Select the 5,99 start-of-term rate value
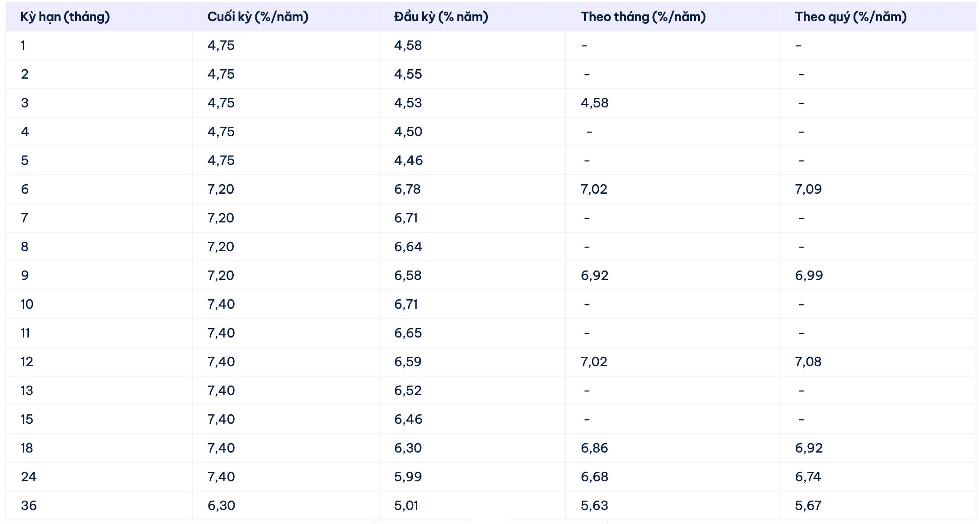Screen dimensions: 980x524 408,477
